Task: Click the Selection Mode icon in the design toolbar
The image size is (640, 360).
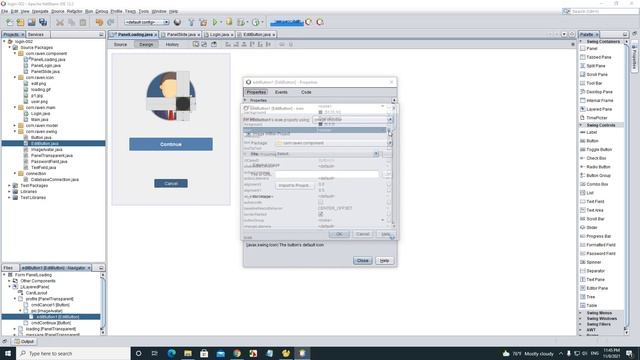Action: 196,44
